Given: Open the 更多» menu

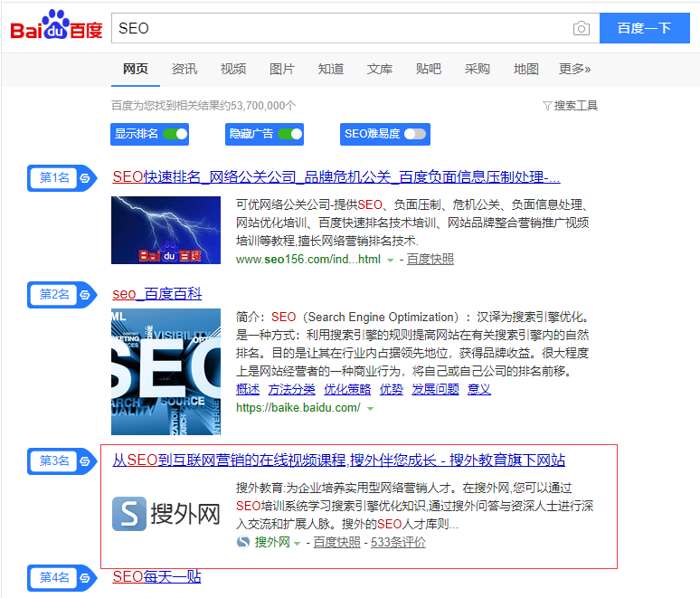Looking at the screenshot, I should coord(574,69).
